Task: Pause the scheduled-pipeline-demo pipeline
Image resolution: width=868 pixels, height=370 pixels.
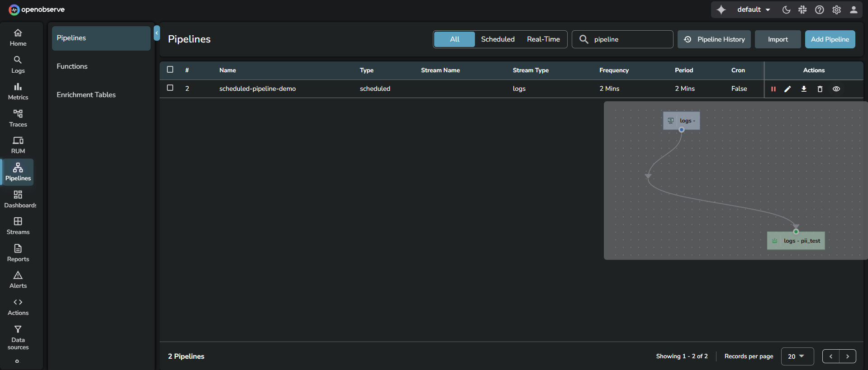Action: [773, 89]
